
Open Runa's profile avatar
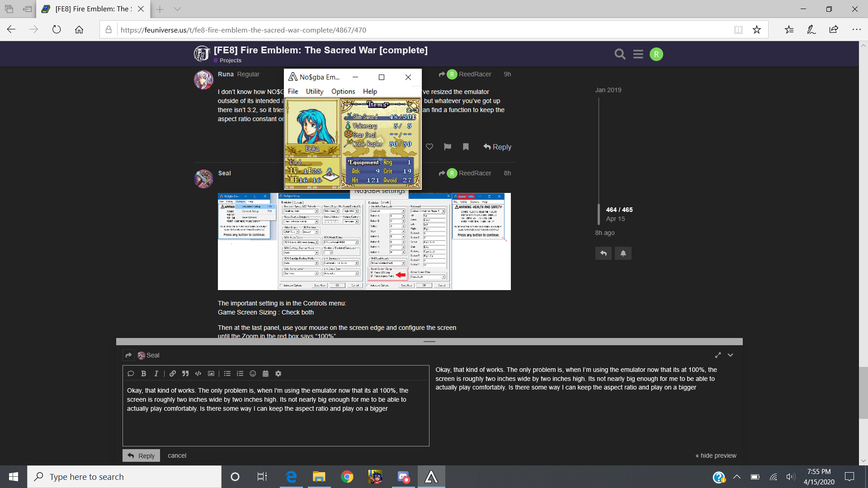click(203, 80)
